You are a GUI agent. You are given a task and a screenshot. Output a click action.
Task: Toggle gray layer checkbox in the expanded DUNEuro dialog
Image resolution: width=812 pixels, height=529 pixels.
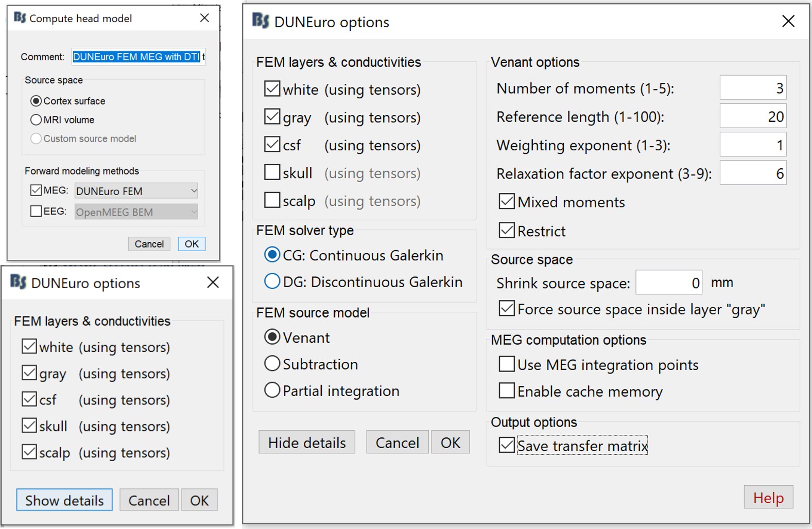point(272,116)
